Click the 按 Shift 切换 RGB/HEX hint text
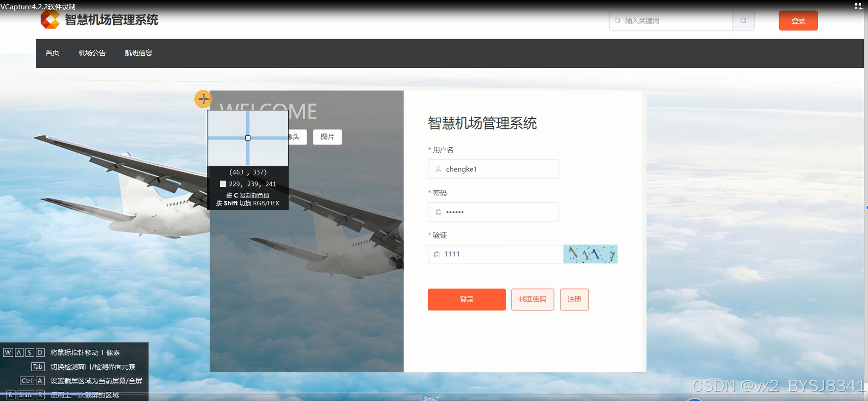This screenshot has width=868, height=401. point(248,203)
